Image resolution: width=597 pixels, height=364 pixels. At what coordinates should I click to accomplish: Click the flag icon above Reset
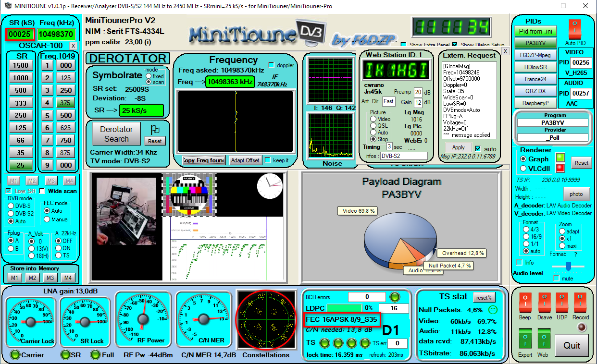[x=155, y=129]
